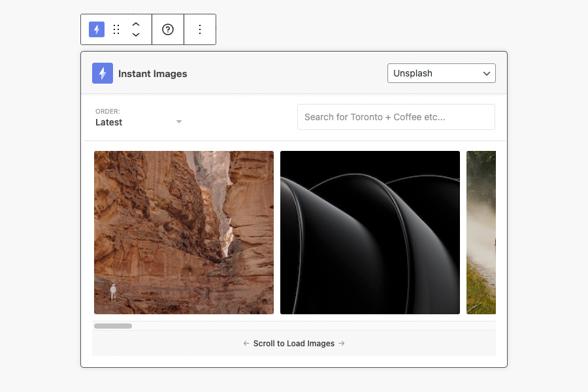Click the Instant Images title text
Screen dimensions: 588x392
(x=153, y=74)
